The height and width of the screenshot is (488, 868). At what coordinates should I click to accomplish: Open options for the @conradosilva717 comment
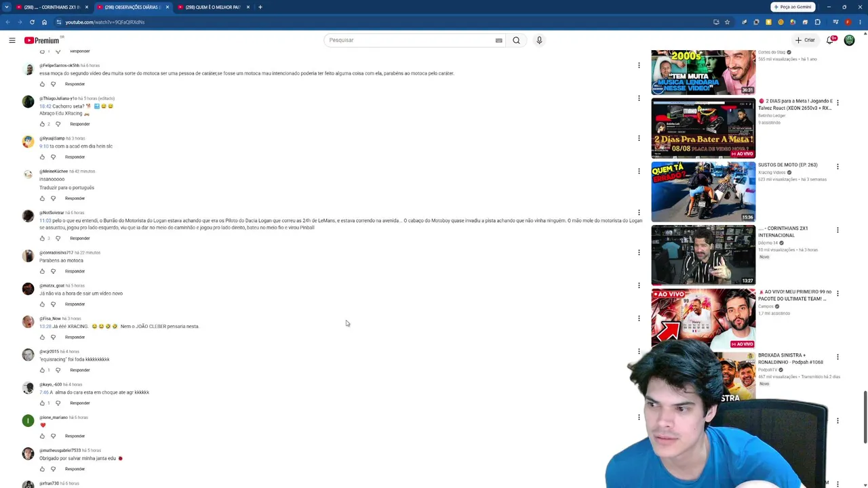(639, 253)
